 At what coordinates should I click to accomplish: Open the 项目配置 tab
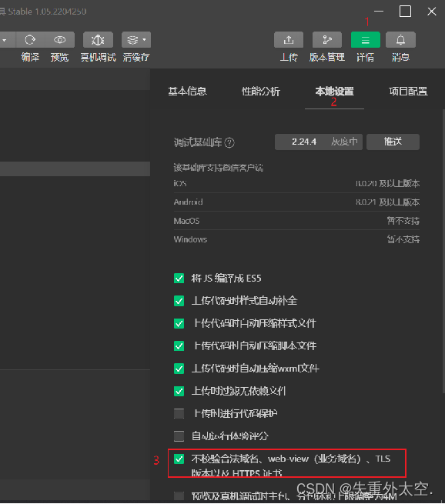pos(408,92)
